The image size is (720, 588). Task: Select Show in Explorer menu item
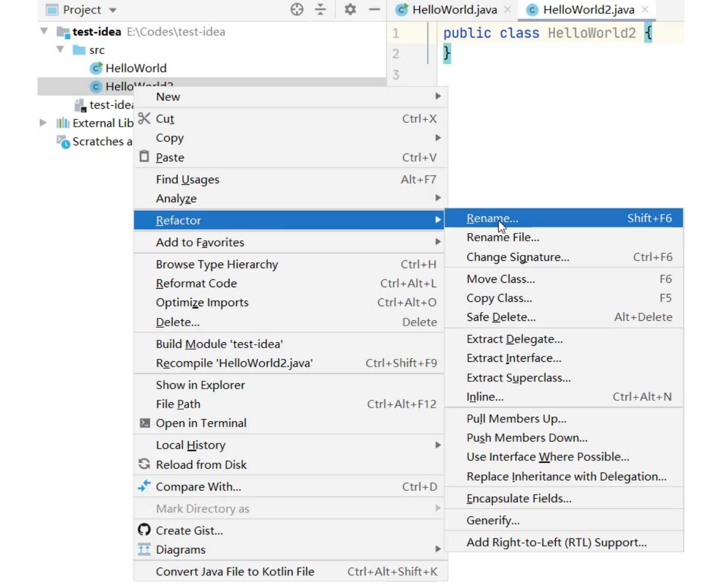point(289,385)
